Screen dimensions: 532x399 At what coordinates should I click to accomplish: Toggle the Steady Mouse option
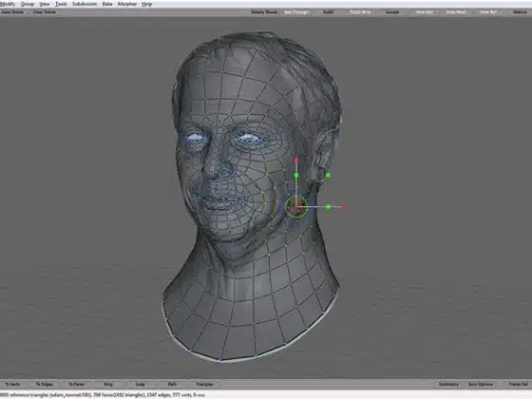click(264, 11)
